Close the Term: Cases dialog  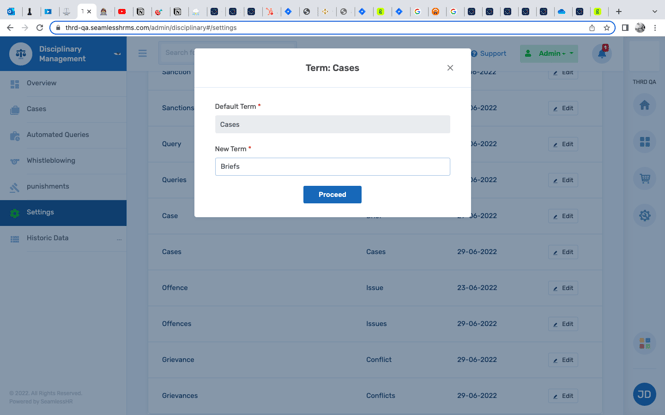point(450,68)
